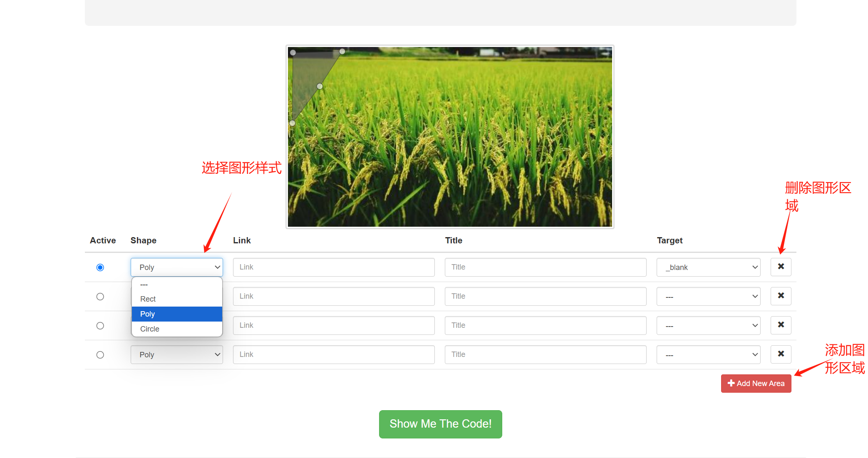Screen dimensions: 868x458
Task: Activate the fourth row radio button
Action: click(100, 355)
